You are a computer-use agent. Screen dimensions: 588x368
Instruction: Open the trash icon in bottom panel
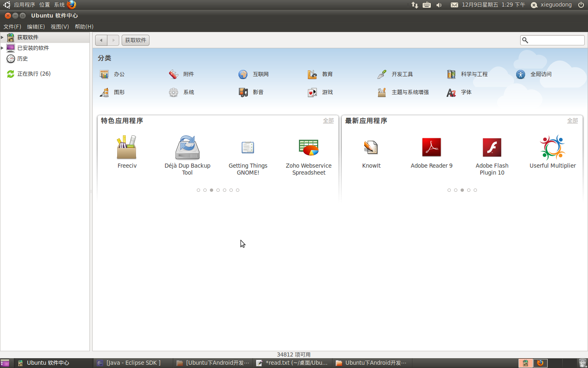tap(583, 363)
